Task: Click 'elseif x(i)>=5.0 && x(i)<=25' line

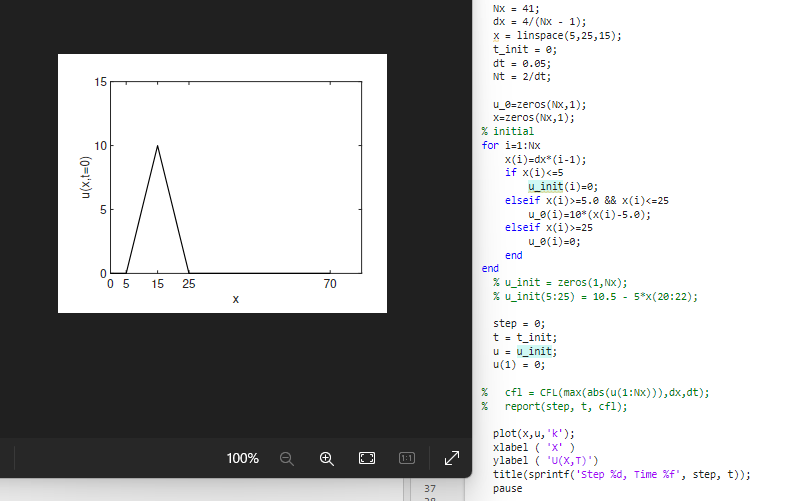Action: 587,201
